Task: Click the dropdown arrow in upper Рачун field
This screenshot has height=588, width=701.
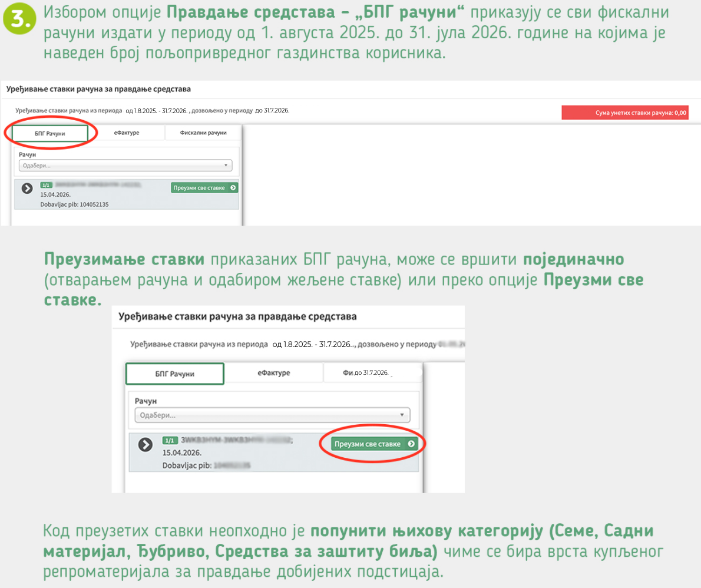Action: click(226, 166)
